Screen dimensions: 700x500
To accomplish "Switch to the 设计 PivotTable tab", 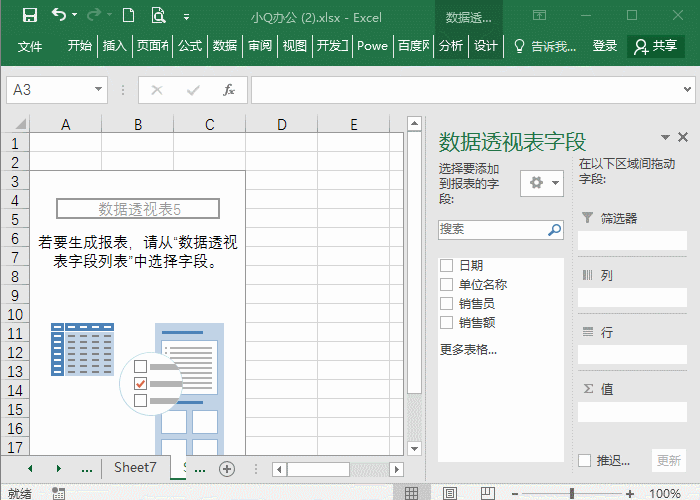I will [485, 46].
